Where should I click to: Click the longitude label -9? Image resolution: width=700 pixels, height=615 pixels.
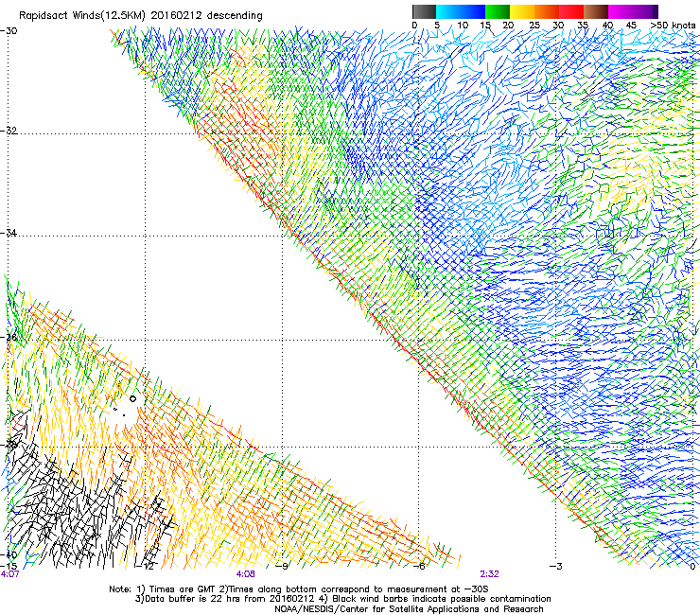pyautogui.click(x=282, y=567)
